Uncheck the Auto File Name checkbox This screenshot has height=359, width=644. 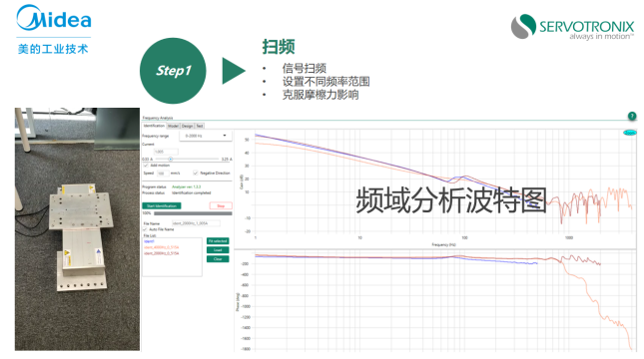tap(145, 229)
